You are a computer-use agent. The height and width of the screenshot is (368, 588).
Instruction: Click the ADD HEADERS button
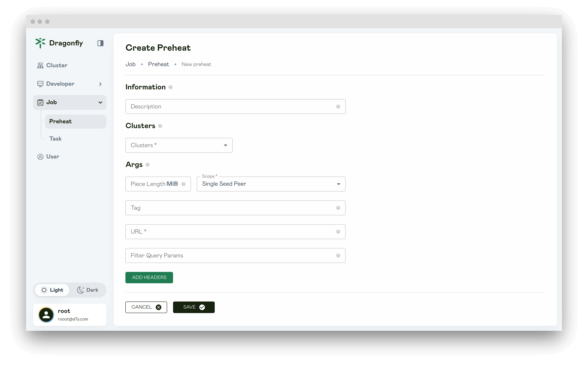coord(149,277)
